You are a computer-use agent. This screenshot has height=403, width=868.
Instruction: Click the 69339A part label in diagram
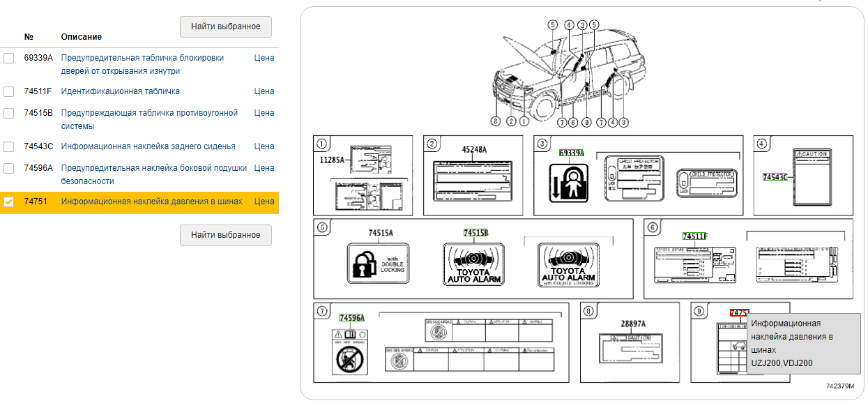coord(571,153)
